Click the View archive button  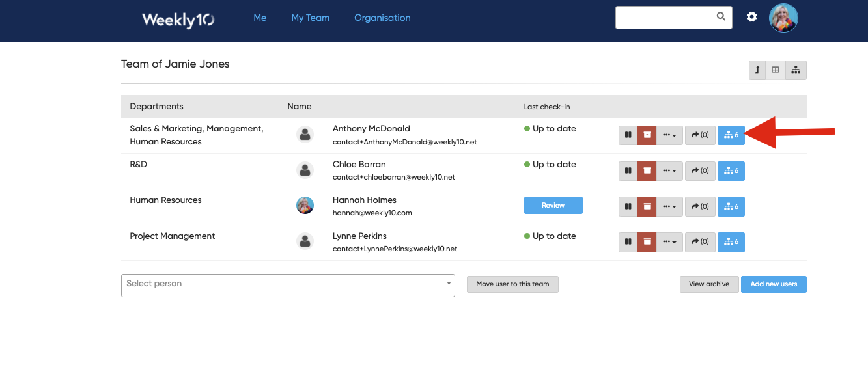(x=709, y=284)
